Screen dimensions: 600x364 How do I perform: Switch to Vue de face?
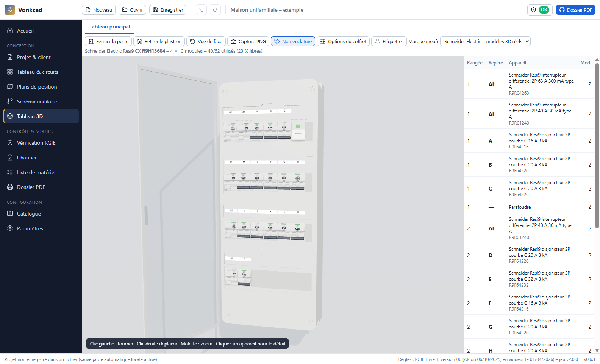(x=206, y=41)
